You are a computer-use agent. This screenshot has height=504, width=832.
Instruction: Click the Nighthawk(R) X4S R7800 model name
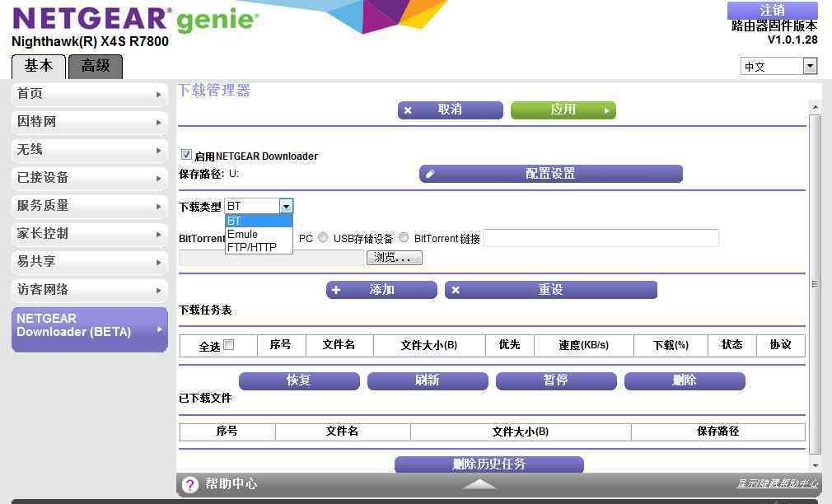91,41
